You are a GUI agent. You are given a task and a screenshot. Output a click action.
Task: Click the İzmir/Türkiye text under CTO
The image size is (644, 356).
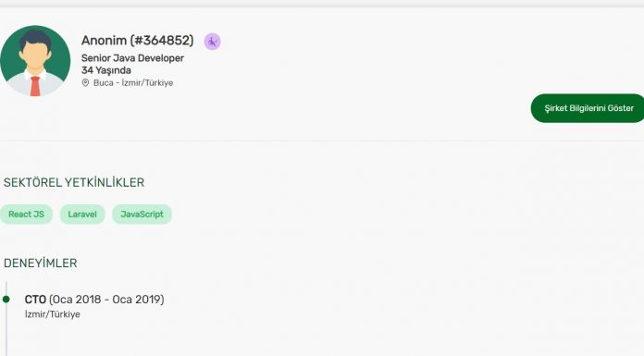(x=52, y=314)
